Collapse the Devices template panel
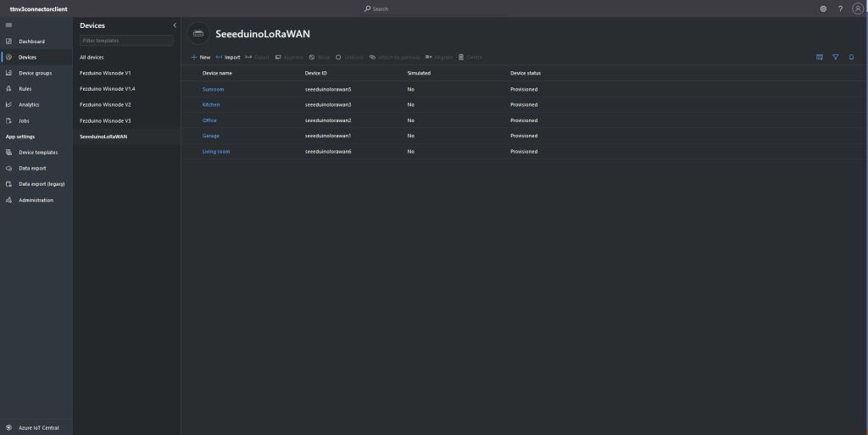The width and height of the screenshot is (868, 435). (x=175, y=25)
